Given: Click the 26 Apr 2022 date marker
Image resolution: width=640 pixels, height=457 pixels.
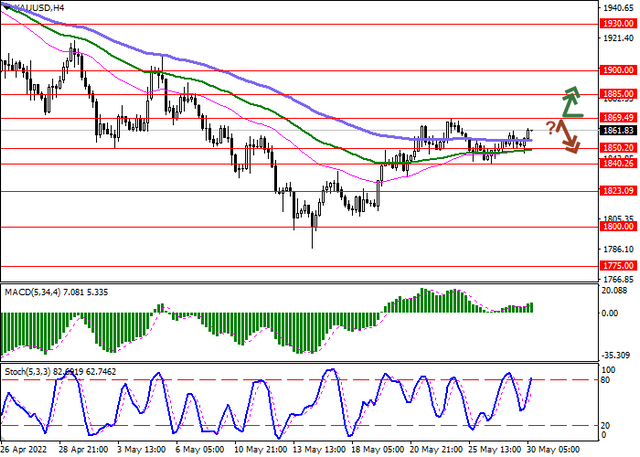Looking at the screenshot, I should [24, 449].
